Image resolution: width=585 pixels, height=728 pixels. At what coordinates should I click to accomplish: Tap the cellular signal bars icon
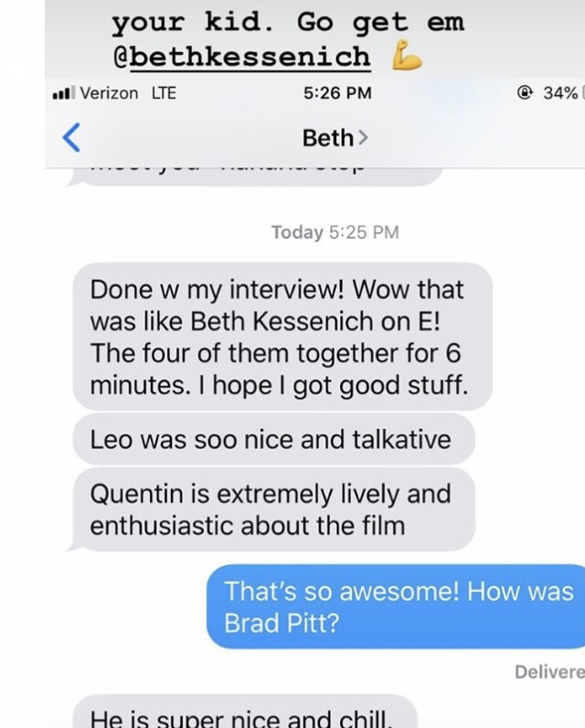64,93
